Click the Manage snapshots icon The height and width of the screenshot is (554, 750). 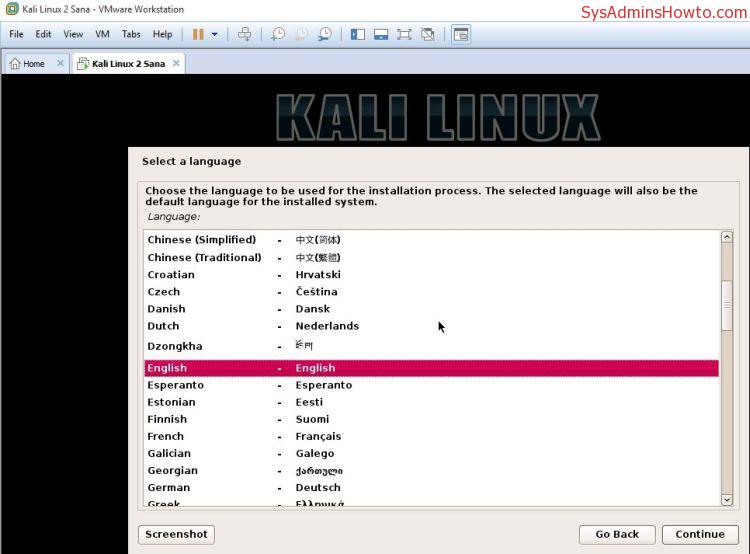tap(325, 34)
